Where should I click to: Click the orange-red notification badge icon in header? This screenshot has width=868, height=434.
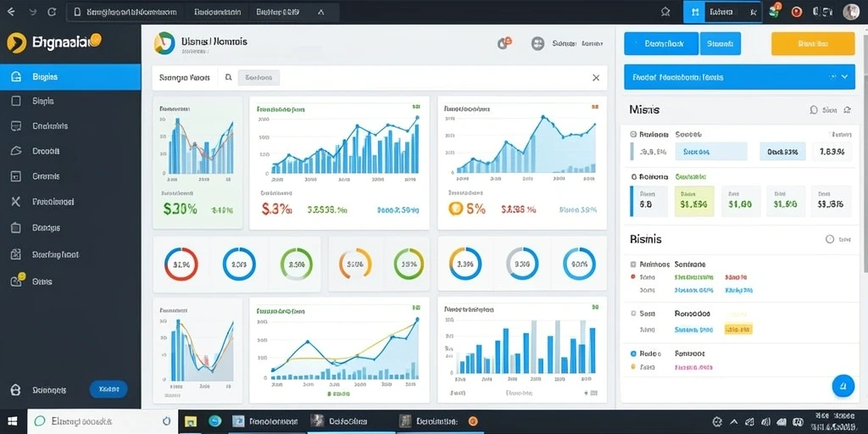(x=504, y=43)
